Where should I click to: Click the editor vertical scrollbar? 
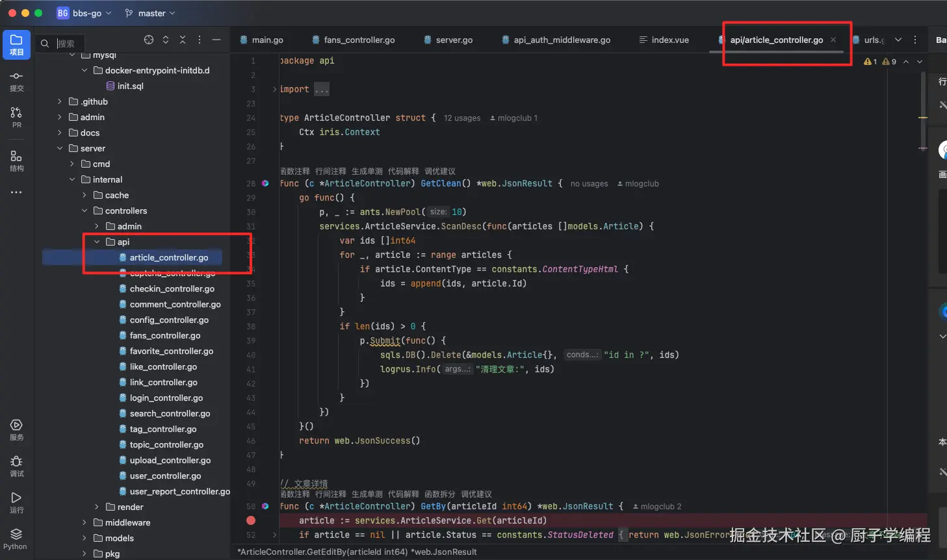tap(923, 110)
